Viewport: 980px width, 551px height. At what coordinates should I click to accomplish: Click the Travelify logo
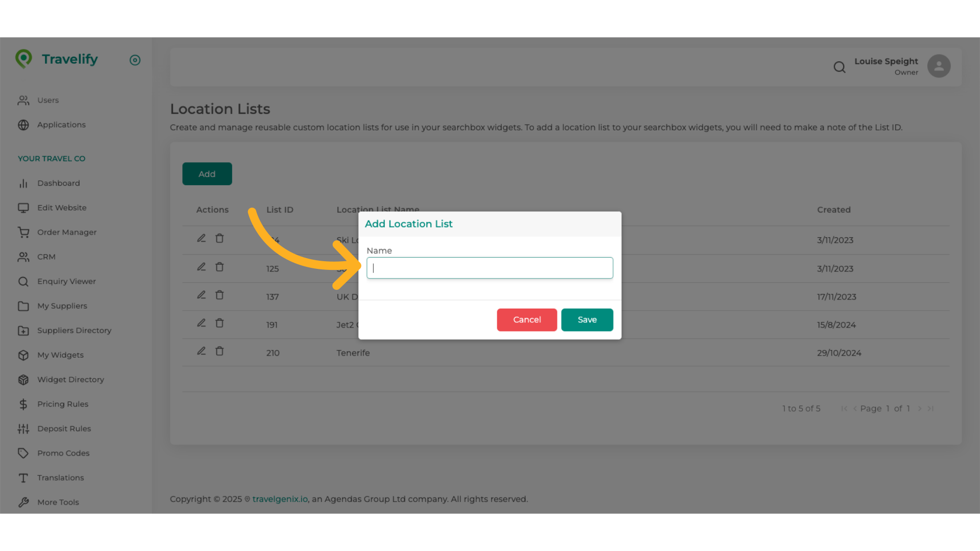[x=57, y=59]
